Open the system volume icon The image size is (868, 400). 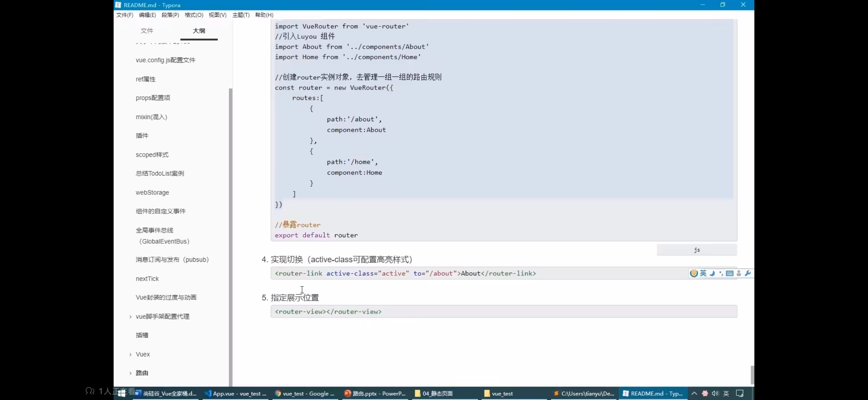715,393
